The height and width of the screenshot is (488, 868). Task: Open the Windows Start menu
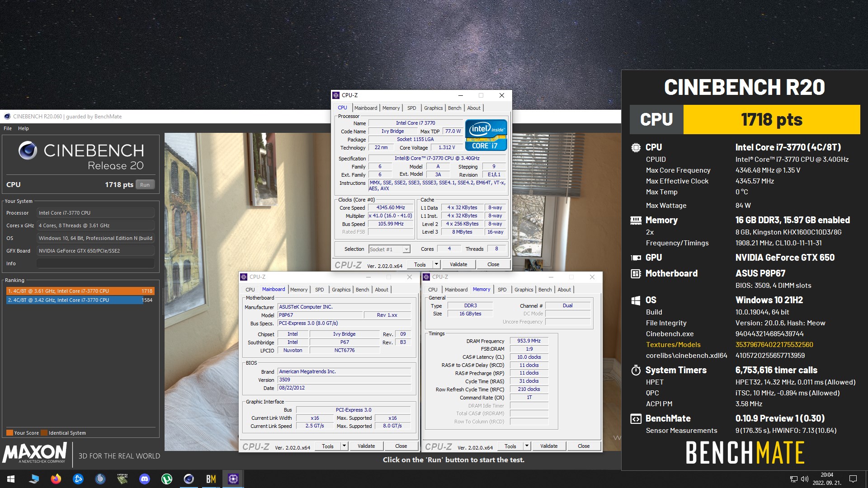pyautogui.click(x=11, y=479)
